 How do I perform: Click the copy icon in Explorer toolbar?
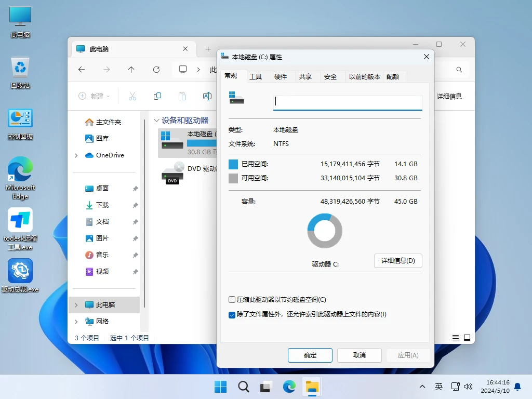[x=157, y=96]
